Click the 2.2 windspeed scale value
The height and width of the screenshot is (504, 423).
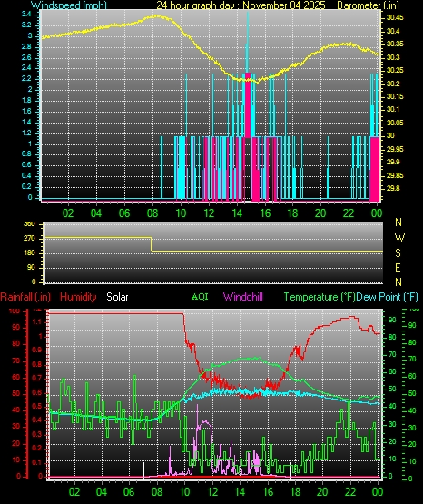[x=26, y=79]
